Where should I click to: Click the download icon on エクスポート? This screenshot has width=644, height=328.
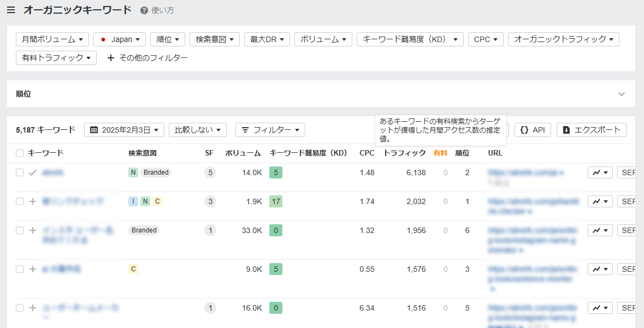tap(566, 129)
